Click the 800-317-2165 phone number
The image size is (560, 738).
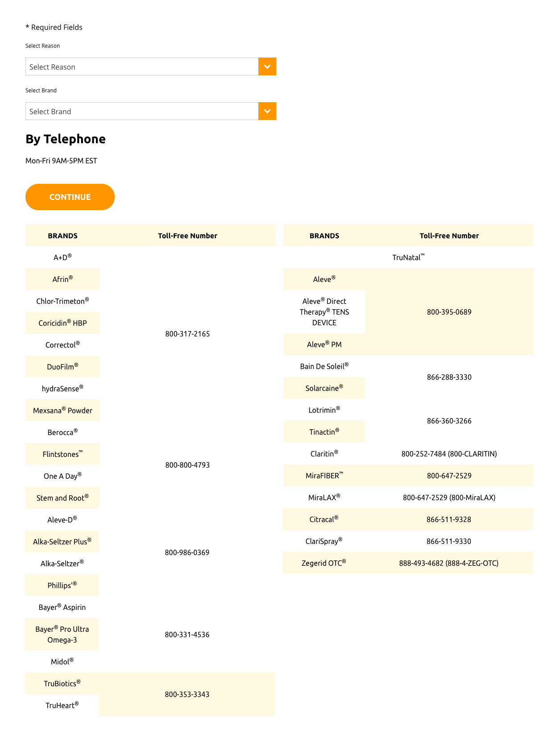[187, 334]
